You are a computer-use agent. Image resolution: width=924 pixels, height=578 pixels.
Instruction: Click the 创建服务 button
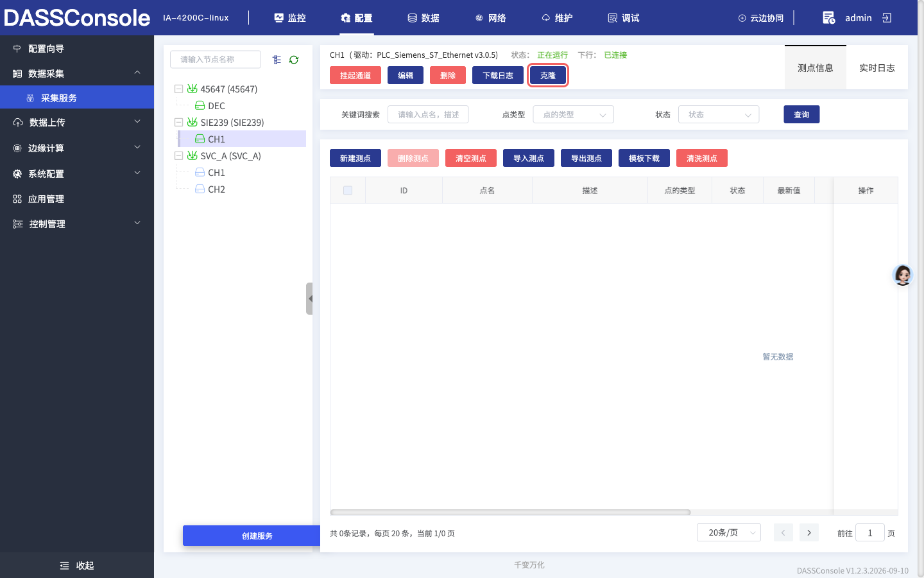coord(252,536)
